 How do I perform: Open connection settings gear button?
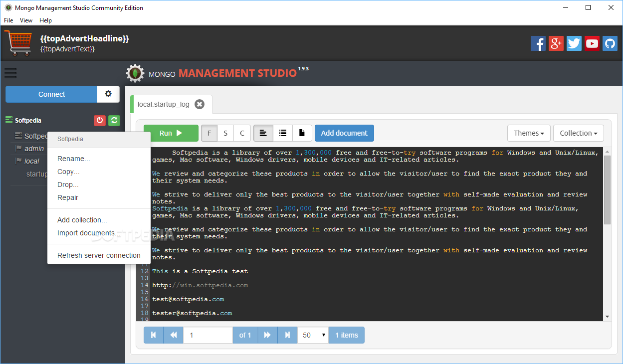tap(108, 94)
